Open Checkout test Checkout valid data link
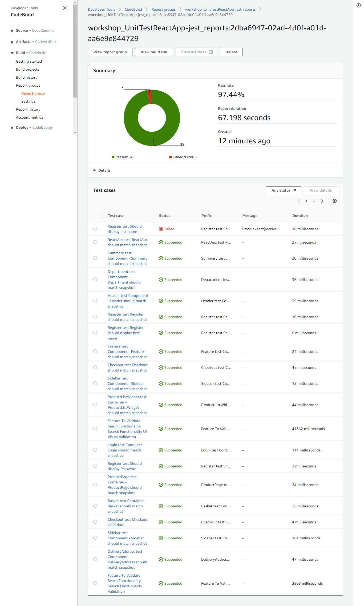Image resolution: width=364 pixels, height=606 pixels. tap(128, 522)
